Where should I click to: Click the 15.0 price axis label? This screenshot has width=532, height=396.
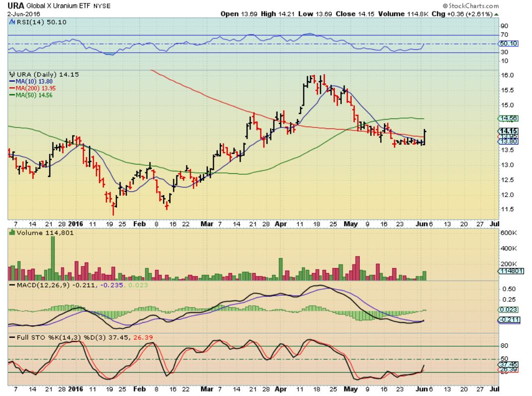[507, 105]
